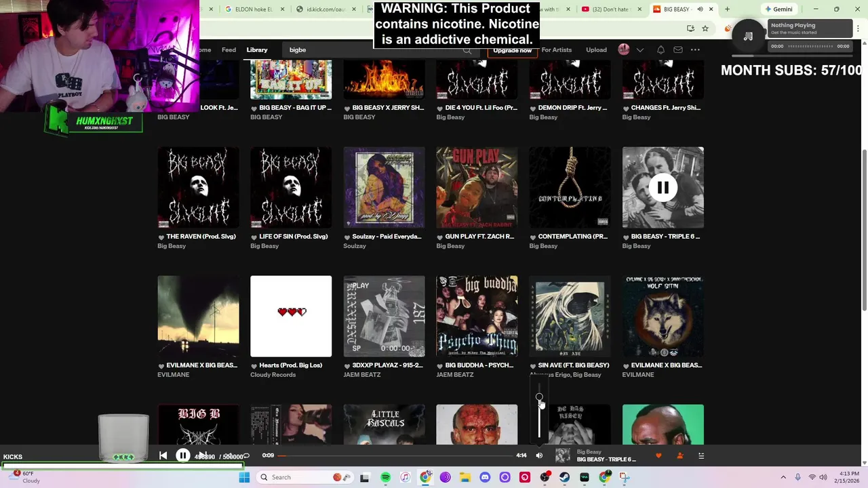Open the WOLF GIT'N wolf artwork thumbnail
Screen dimensions: 868x488
(663, 317)
